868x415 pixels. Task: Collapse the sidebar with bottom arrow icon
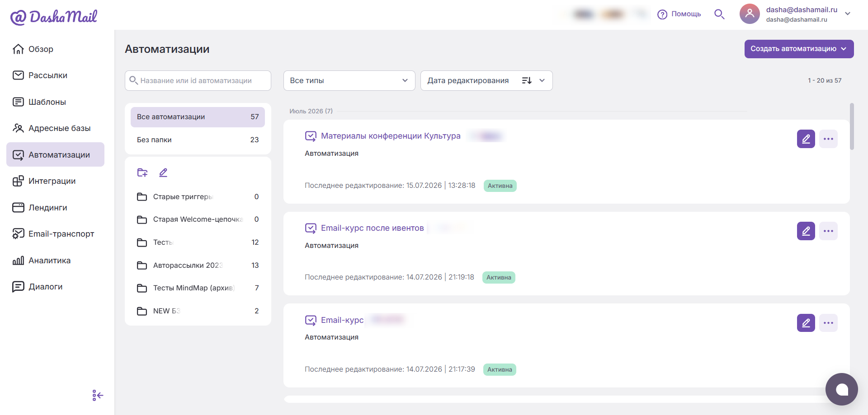[x=98, y=396]
